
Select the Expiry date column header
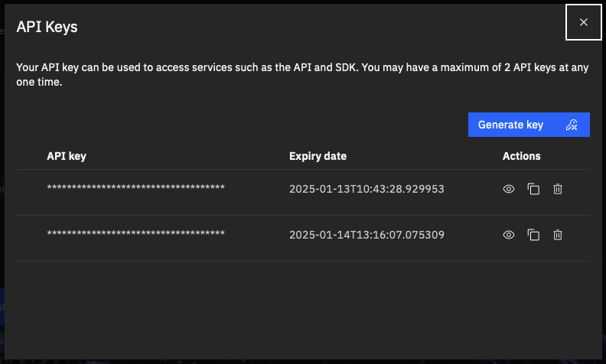click(x=318, y=156)
